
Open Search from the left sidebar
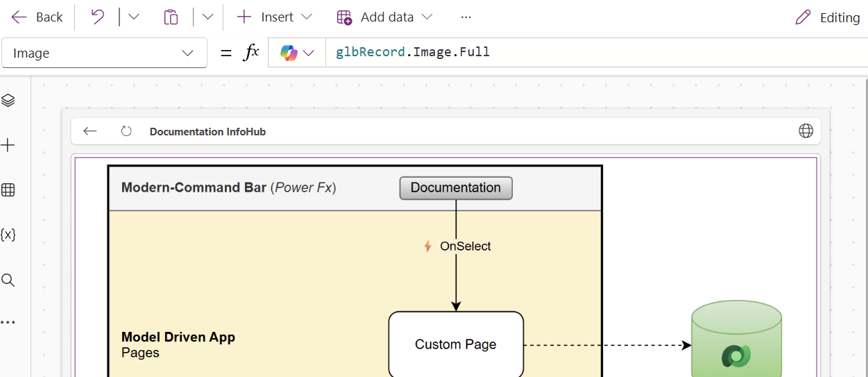click(x=8, y=280)
